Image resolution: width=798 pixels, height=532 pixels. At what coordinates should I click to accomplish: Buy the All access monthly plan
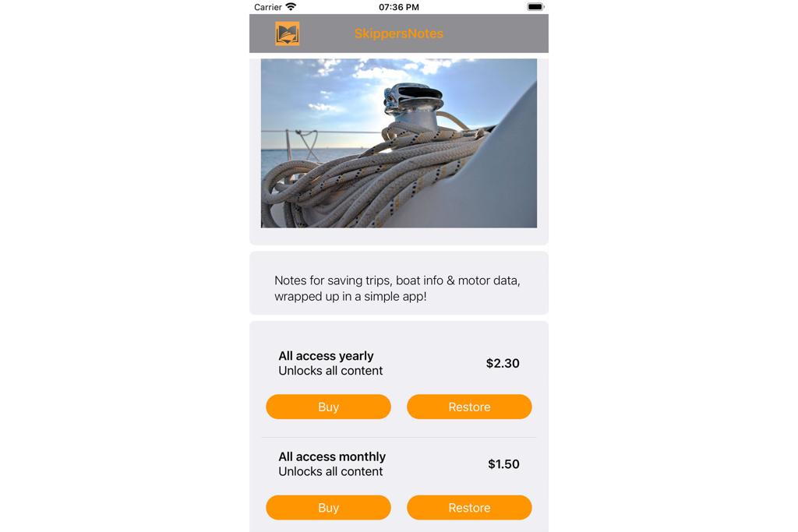pyautogui.click(x=328, y=508)
